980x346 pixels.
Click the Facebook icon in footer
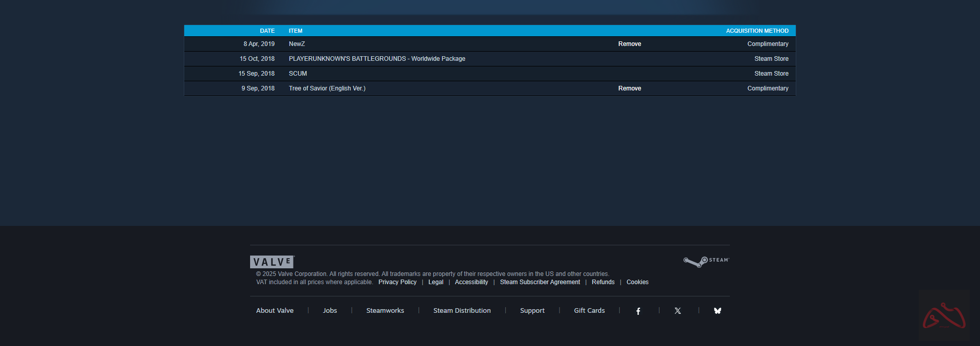click(638, 311)
